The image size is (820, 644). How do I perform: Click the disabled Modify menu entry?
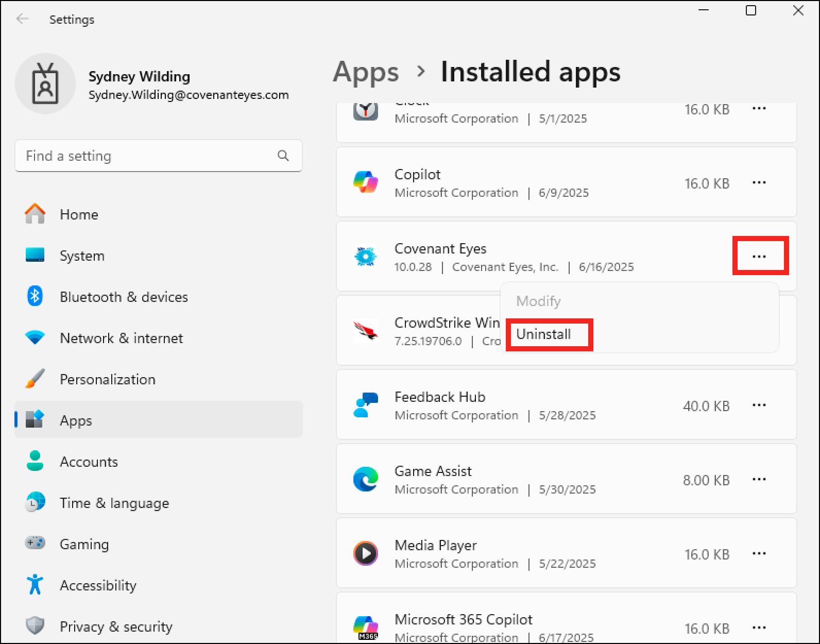tap(538, 301)
